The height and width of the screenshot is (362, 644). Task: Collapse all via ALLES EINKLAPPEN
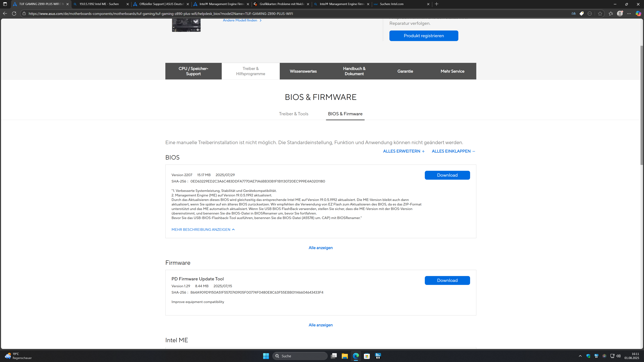tap(453, 151)
